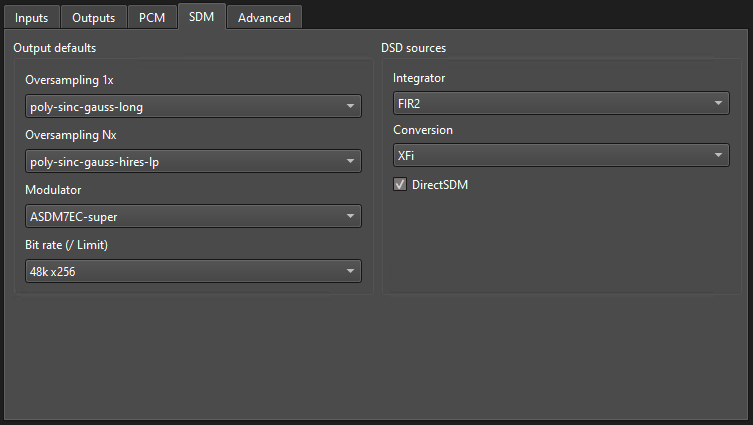Image resolution: width=753 pixels, height=425 pixels.
Task: Click the Output defaults group heading
Action: pos(55,48)
